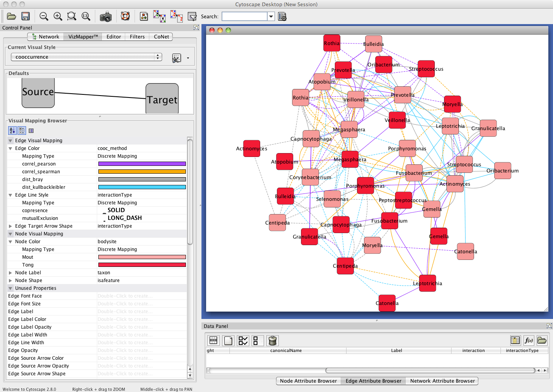Image resolution: width=553 pixels, height=392 pixels.
Task: Click inside the Search text field
Action: pyautogui.click(x=244, y=16)
